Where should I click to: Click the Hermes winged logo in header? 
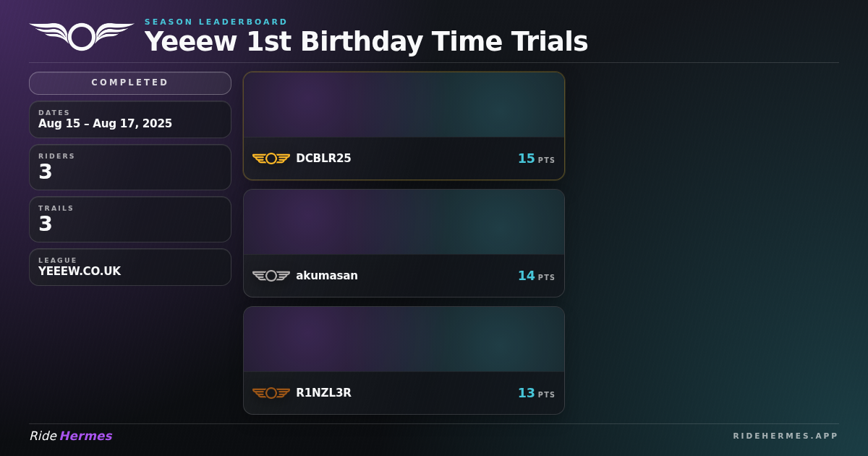click(x=82, y=36)
